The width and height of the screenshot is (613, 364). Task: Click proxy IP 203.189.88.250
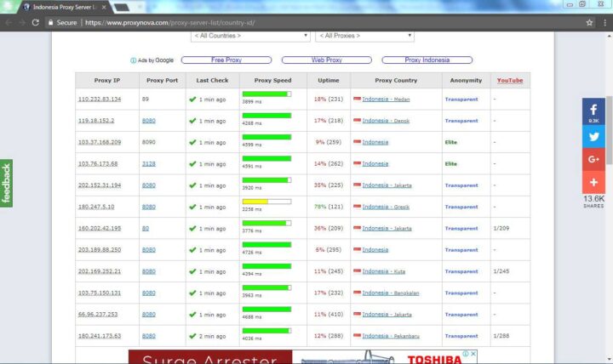100,249
